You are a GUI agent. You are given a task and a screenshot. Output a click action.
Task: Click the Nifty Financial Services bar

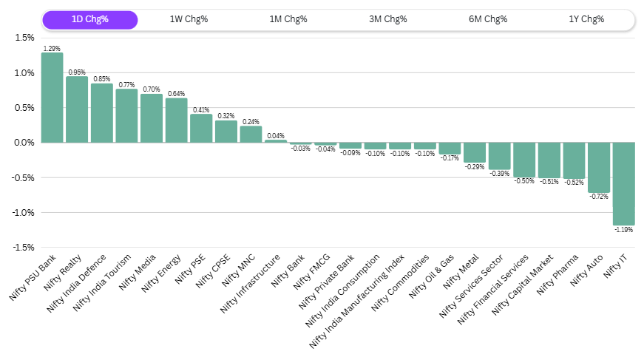pyautogui.click(x=524, y=160)
